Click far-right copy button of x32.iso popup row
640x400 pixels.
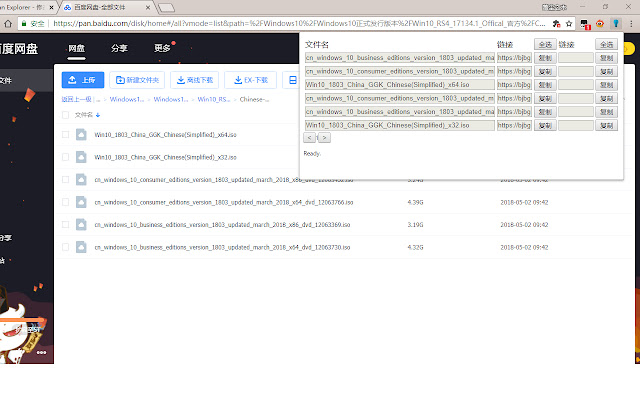click(606, 125)
